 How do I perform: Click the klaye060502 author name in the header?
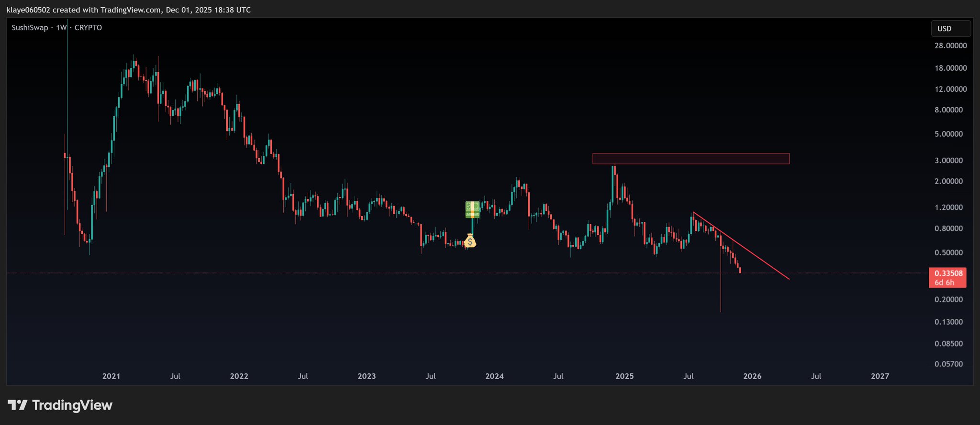click(28, 10)
